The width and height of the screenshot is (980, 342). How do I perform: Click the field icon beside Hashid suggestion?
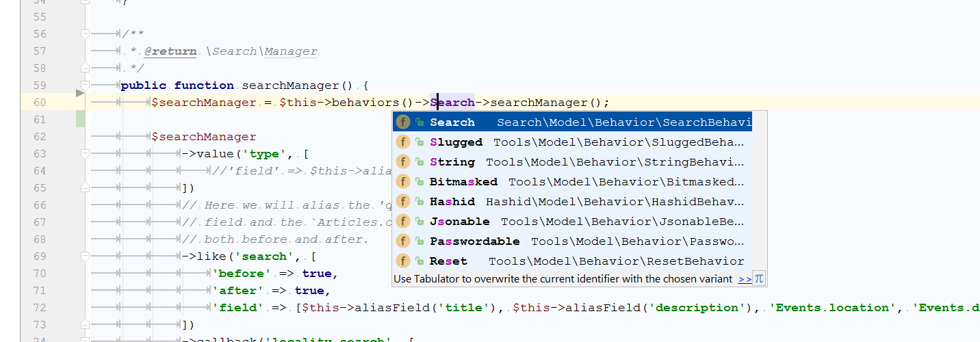(x=403, y=202)
